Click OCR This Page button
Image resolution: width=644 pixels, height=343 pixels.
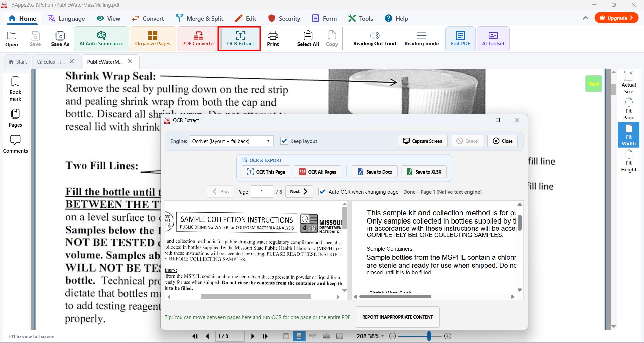point(265,172)
